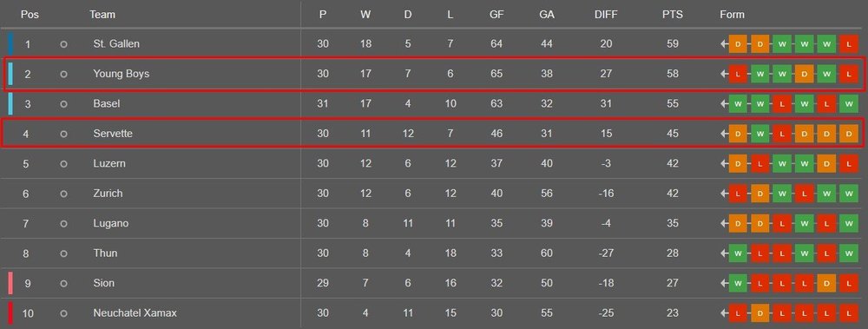868x329 pixels.
Task: Click St. Gallen's latest red L form badge
Action: 849,43
